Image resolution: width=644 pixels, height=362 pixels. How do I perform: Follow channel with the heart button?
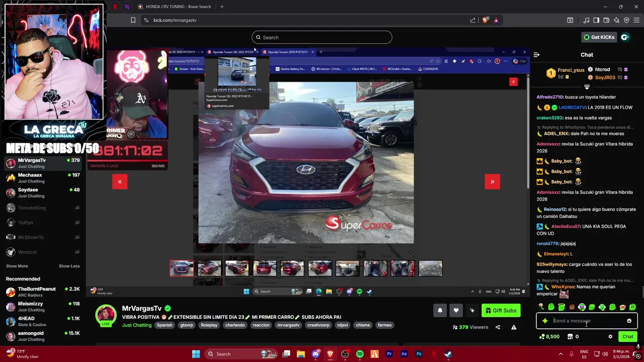456,310
